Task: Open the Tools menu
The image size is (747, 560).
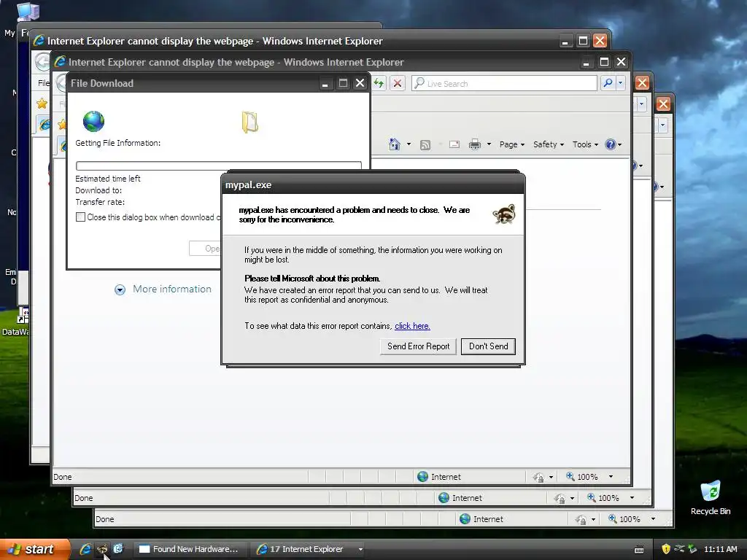Action: (585, 144)
